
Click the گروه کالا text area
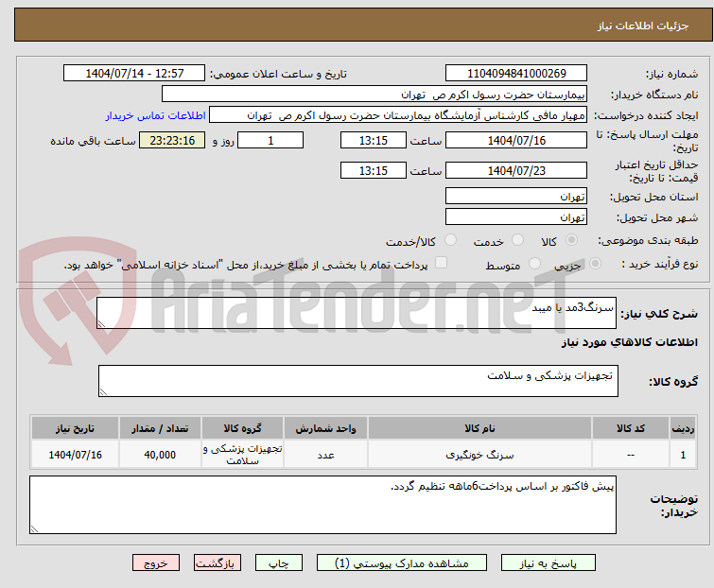click(x=357, y=381)
